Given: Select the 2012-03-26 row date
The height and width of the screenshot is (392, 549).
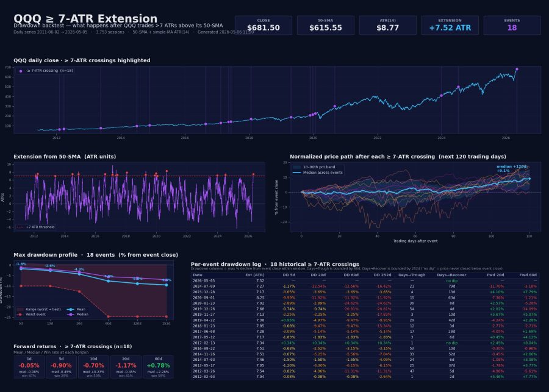Looking at the screenshot, I should 204,371.
